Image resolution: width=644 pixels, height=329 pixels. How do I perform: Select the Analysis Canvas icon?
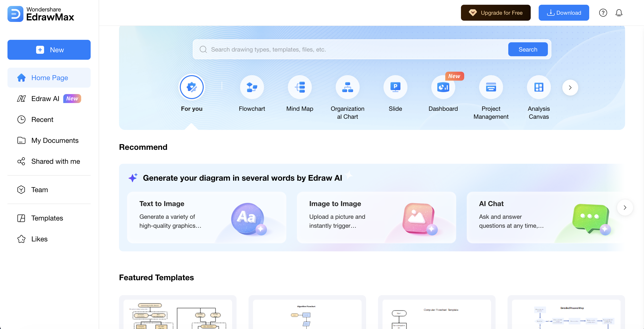(538, 87)
